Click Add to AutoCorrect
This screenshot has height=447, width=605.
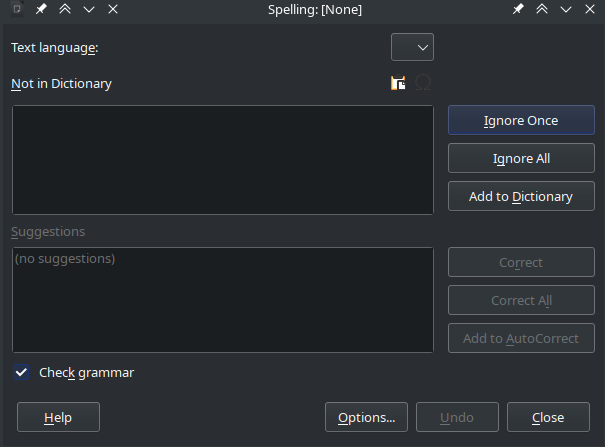[x=521, y=338]
